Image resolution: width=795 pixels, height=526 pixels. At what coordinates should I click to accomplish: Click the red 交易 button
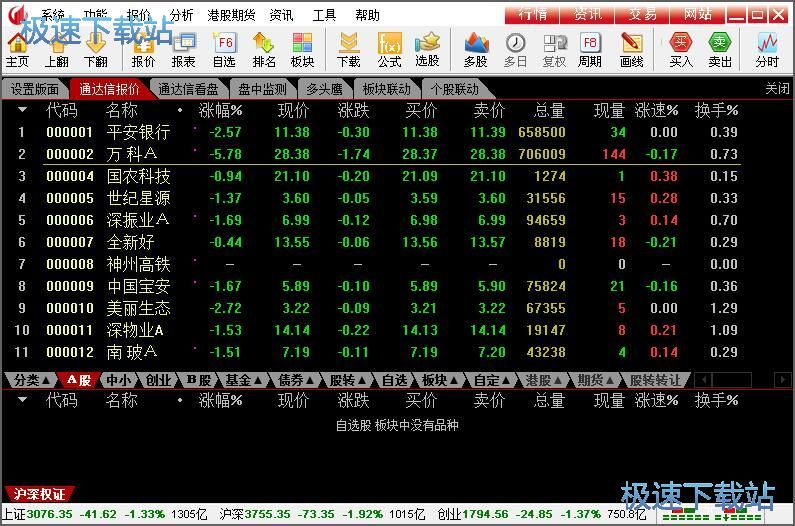(x=642, y=15)
